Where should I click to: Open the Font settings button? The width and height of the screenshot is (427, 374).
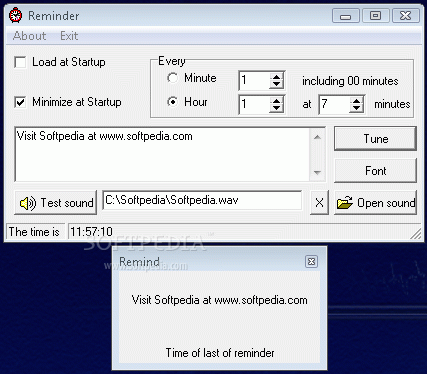point(375,171)
